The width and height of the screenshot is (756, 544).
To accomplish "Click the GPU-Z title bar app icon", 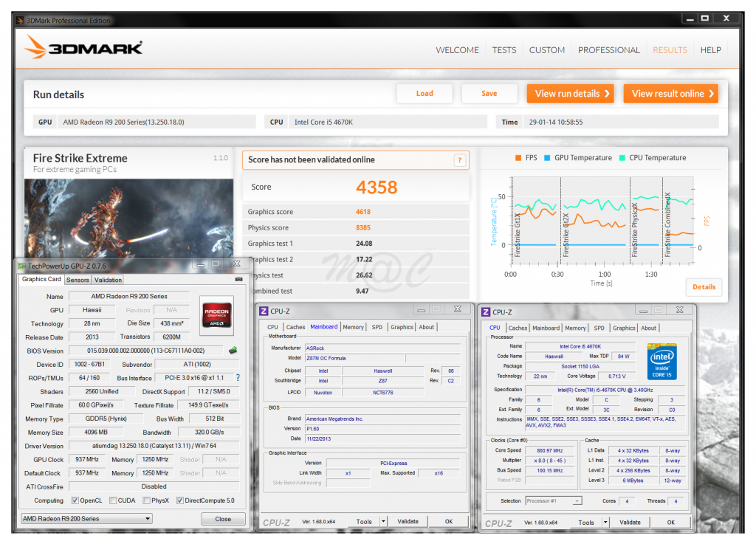I will [22, 264].
